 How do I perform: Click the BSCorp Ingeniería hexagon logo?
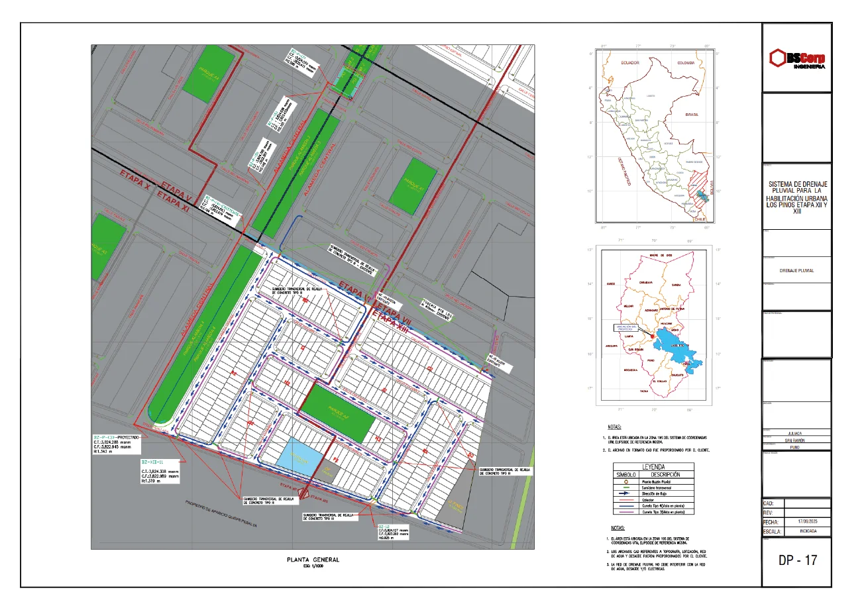(x=779, y=57)
